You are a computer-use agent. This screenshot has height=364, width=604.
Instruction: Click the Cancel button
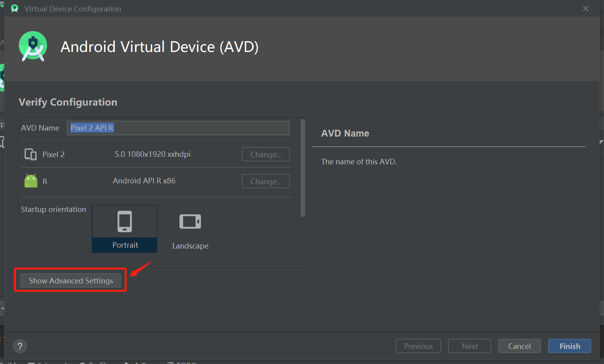(x=519, y=346)
